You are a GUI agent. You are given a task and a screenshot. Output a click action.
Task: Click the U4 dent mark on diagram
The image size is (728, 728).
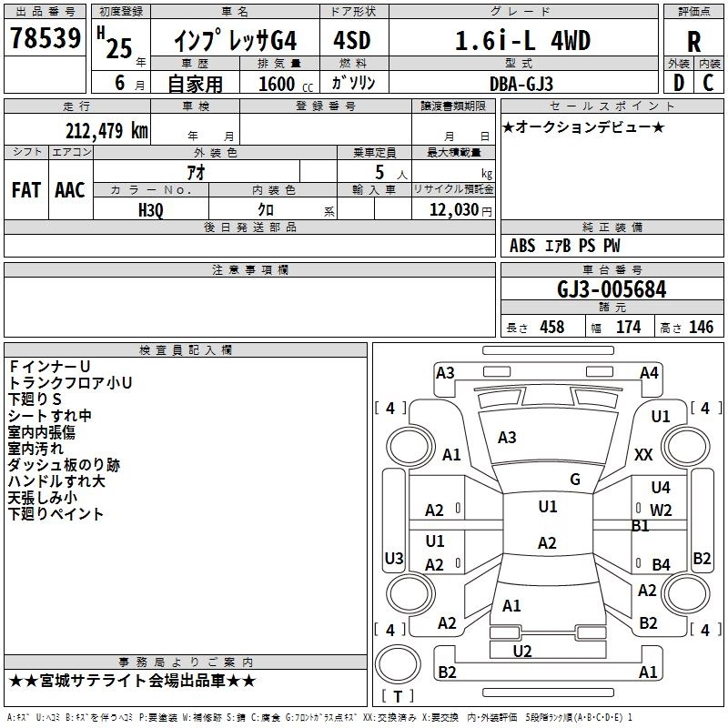(x=661, y=488)
